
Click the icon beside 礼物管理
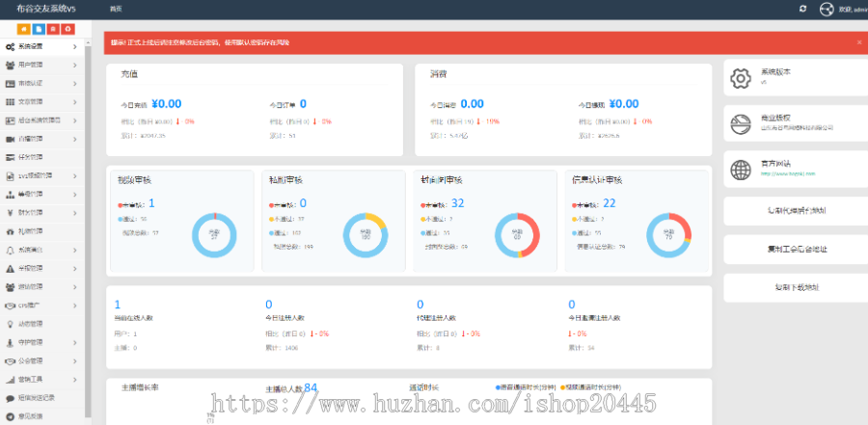(x=10, y=231)
